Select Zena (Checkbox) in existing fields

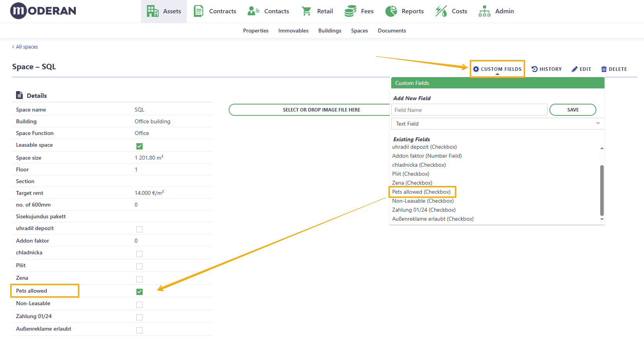412,183
